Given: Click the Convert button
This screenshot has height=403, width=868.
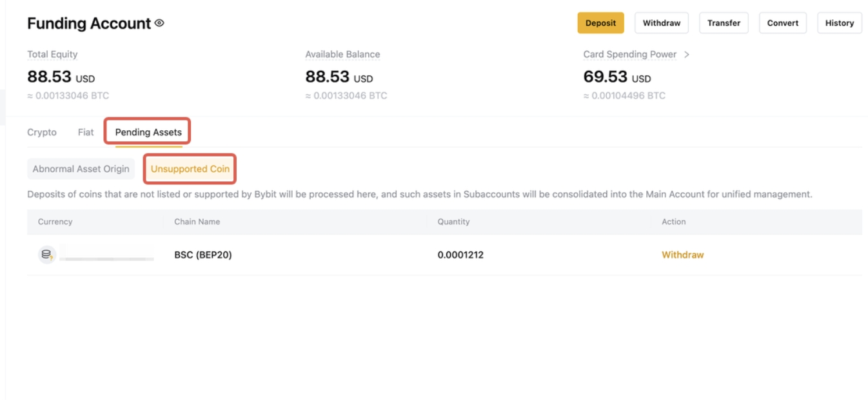Looking at the screenshot, I should [783, 23].
